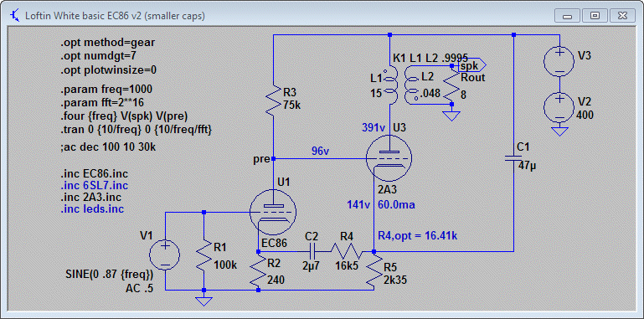This screenshot has height=319, width=644.
Task: Click the .param freq=1000 directive
Action: pos(106,89)
